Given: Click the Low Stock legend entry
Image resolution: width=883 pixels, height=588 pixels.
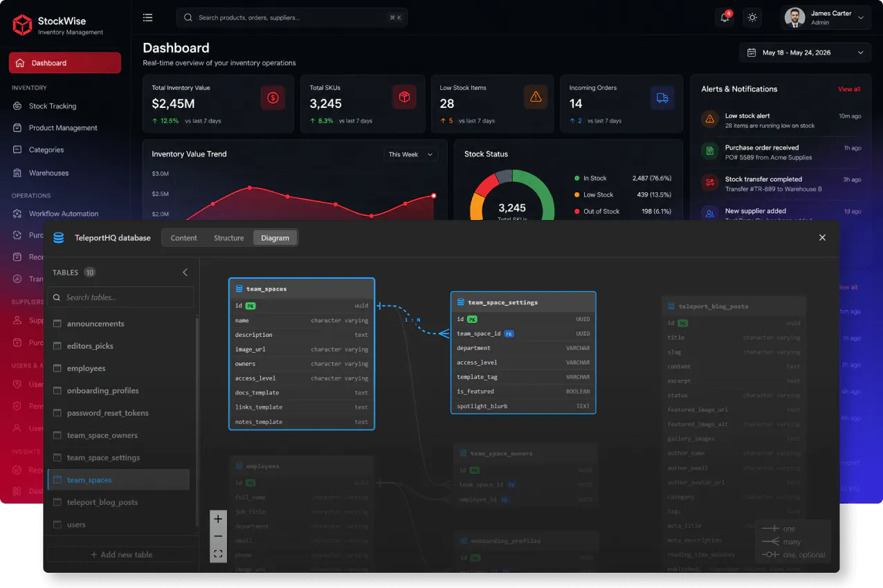Looking at the screenshot, I should pyautogui.click(x=623, y=195).
